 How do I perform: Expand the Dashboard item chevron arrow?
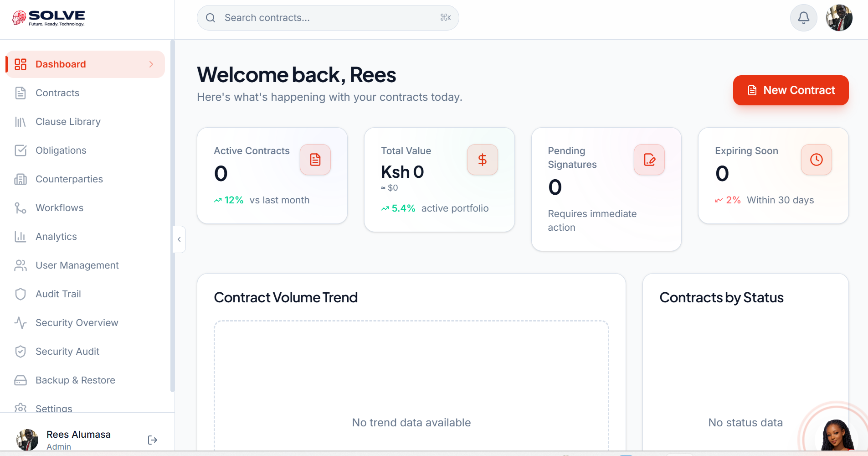pos(151,64)
